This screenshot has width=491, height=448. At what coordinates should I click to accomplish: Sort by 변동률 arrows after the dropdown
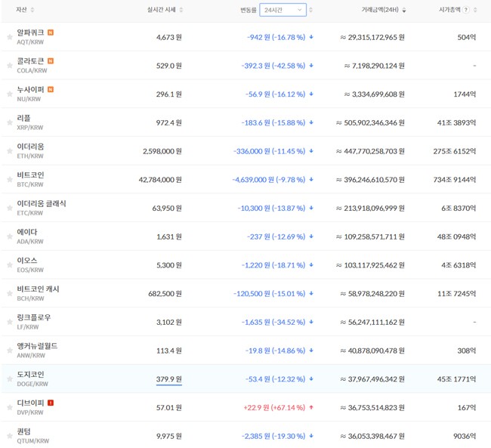[310, 10]
